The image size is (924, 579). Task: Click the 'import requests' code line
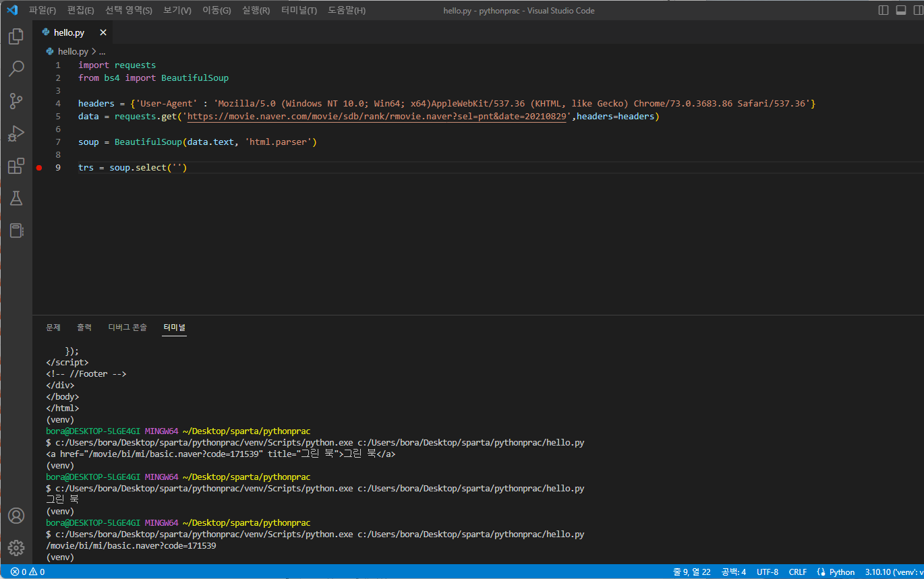coord(117,65)
